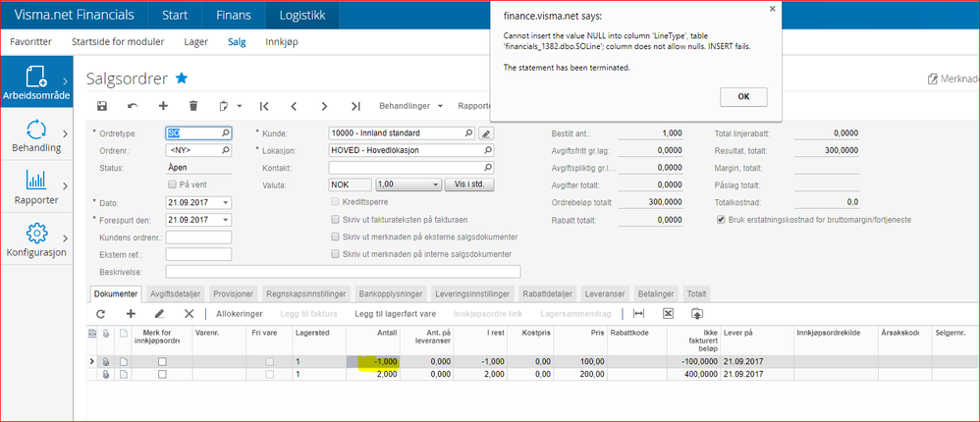The height and width of the screenshot is (422, 980).
Task: Jump to the first record
Action: 264,106
